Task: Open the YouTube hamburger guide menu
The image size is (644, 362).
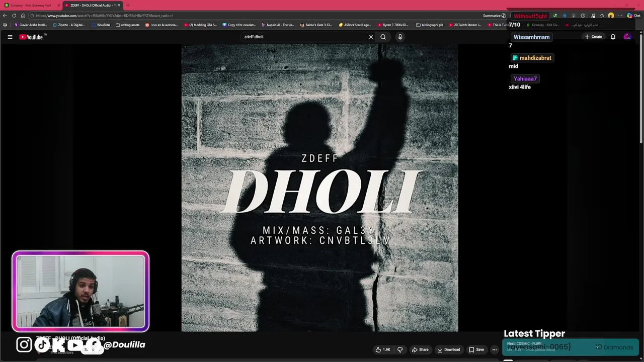Action: 10,37
